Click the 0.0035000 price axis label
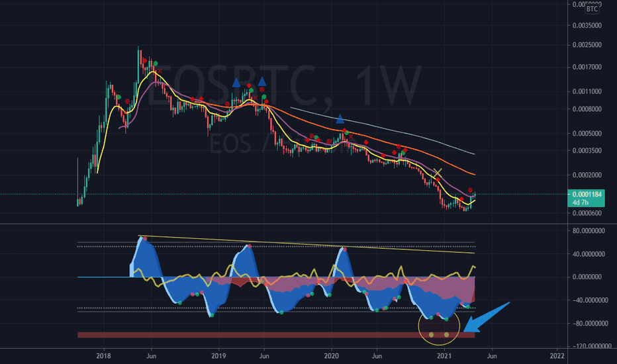617x364 pixels. click(x=587, y=26)
